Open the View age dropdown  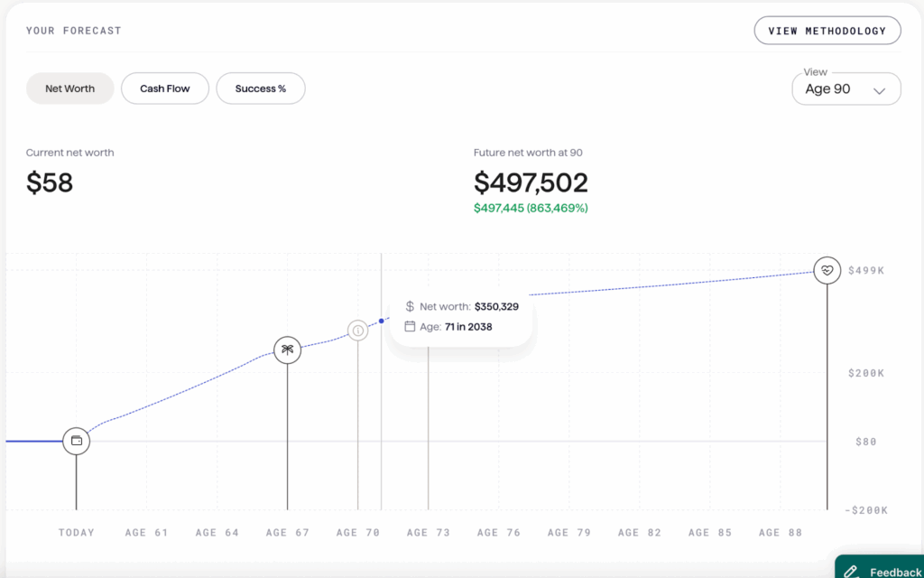pos(845,89)
